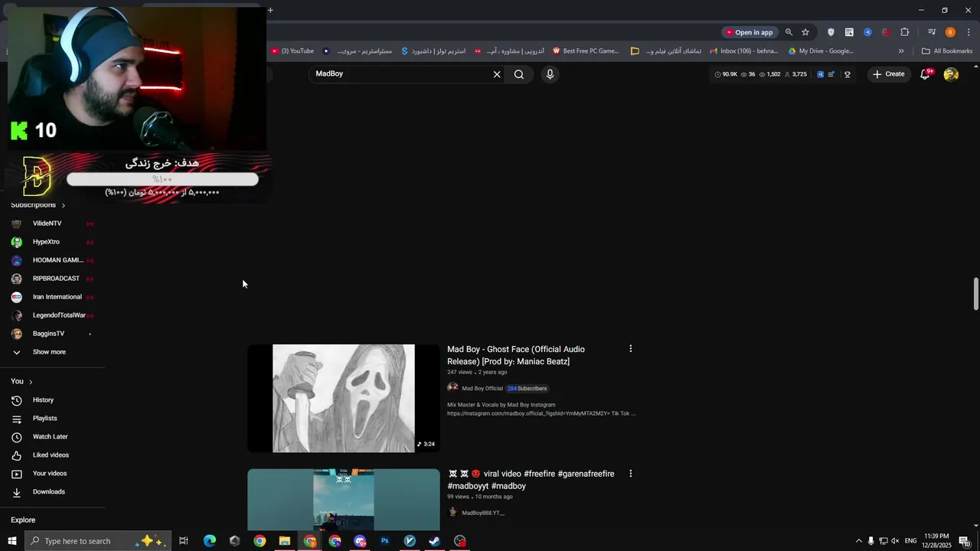
Task: Click the muted volume tray icon
Action: click(895, 541)
